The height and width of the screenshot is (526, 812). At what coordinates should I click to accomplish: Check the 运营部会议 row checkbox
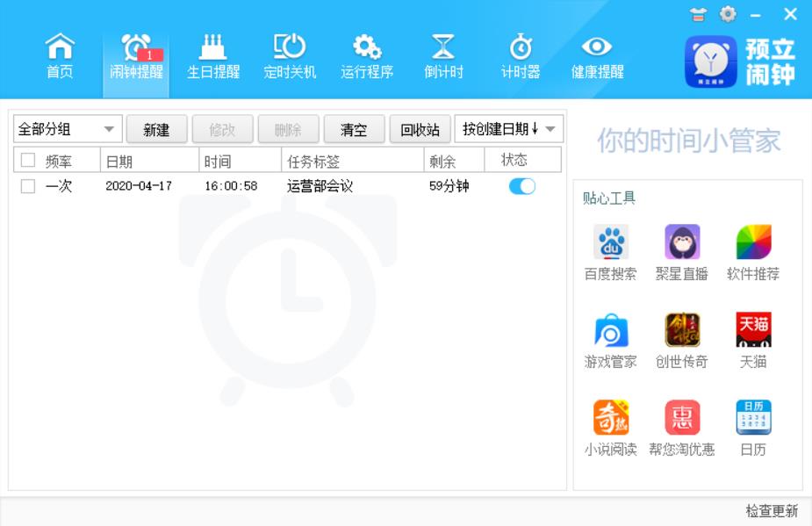28,186
